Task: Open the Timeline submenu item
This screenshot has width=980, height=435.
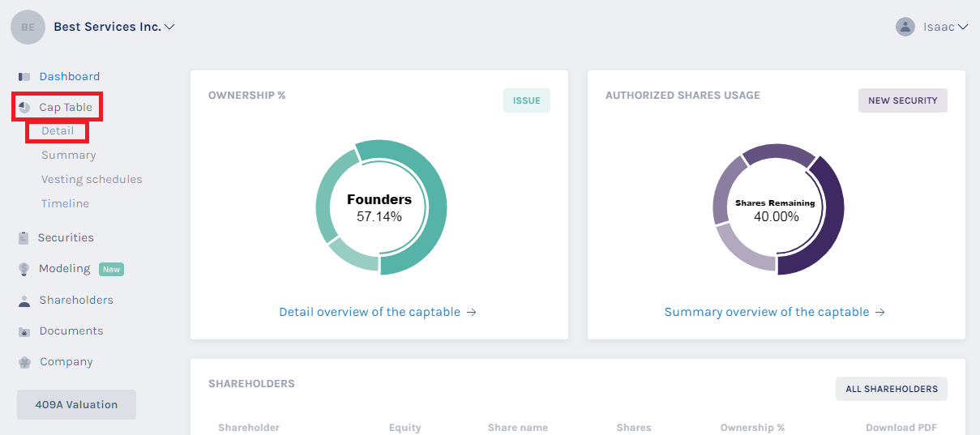Action: 66,204
